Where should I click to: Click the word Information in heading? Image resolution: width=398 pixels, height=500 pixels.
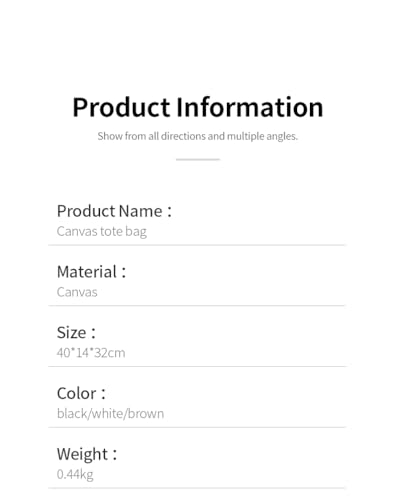pos(249,107)
